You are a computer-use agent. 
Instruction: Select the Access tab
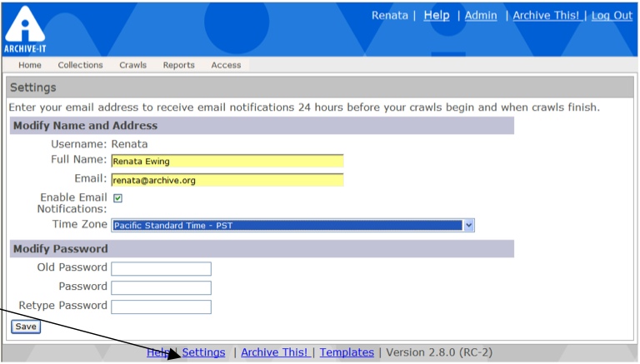tap(226, 65)
